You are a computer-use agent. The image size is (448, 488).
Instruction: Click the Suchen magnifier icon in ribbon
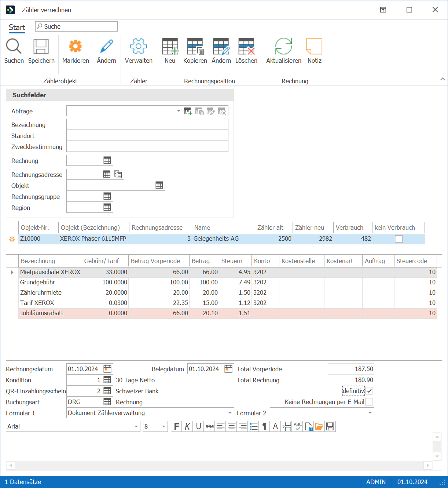(x=14, y=47)
